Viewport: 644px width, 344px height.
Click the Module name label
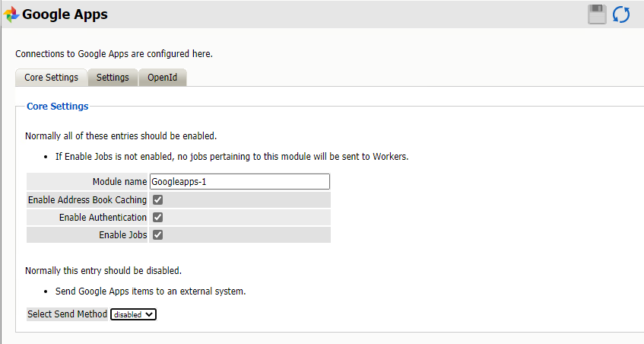coord(119,182)
